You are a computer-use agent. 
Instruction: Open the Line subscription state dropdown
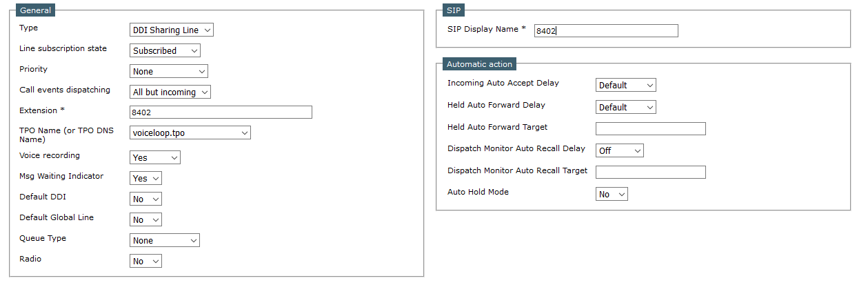point(165,50)
